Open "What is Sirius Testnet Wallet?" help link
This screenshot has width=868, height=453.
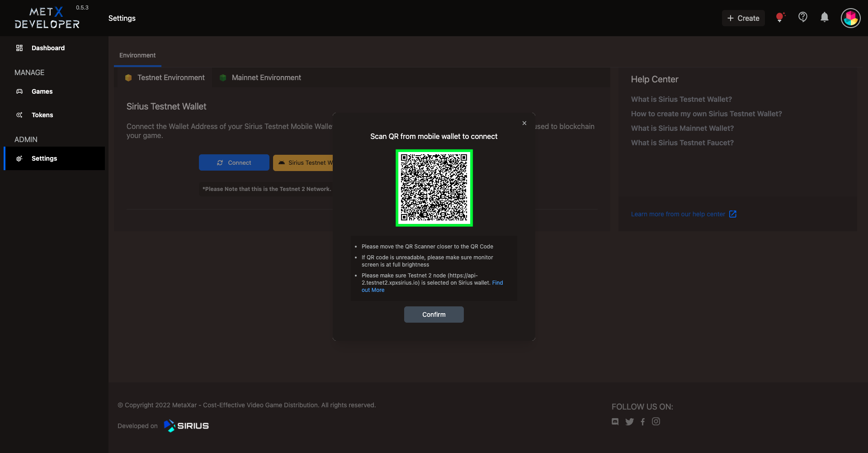click(681, 99)
